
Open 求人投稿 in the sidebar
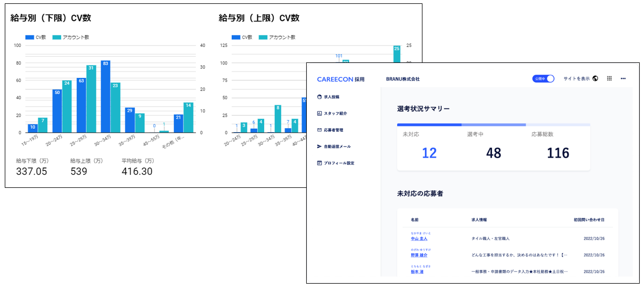pos(331,97)
